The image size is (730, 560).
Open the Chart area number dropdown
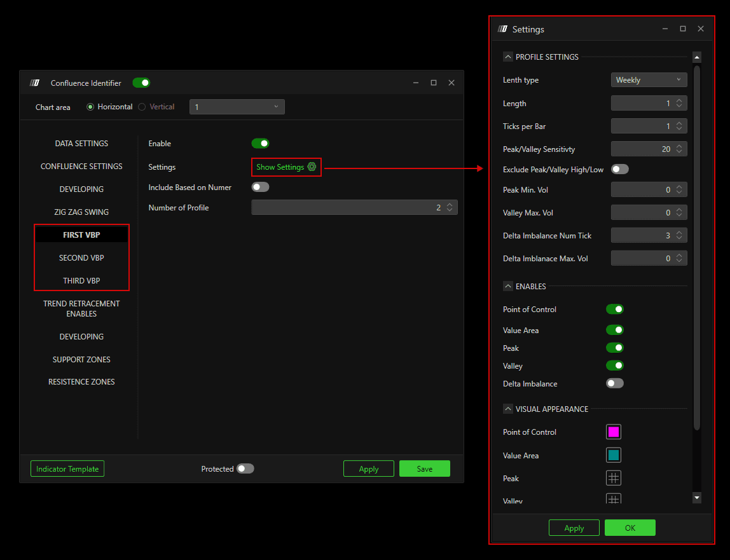pos(237,107)
